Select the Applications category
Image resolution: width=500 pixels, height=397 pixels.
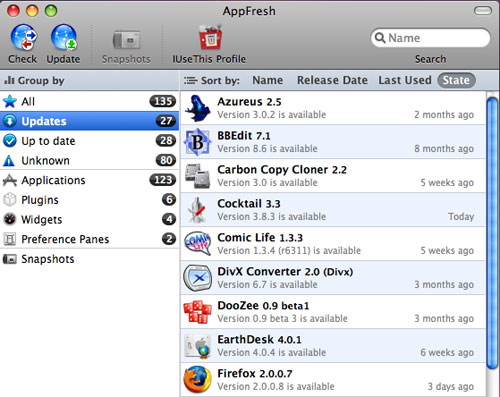pyautogui.click(x=89, y=180)
